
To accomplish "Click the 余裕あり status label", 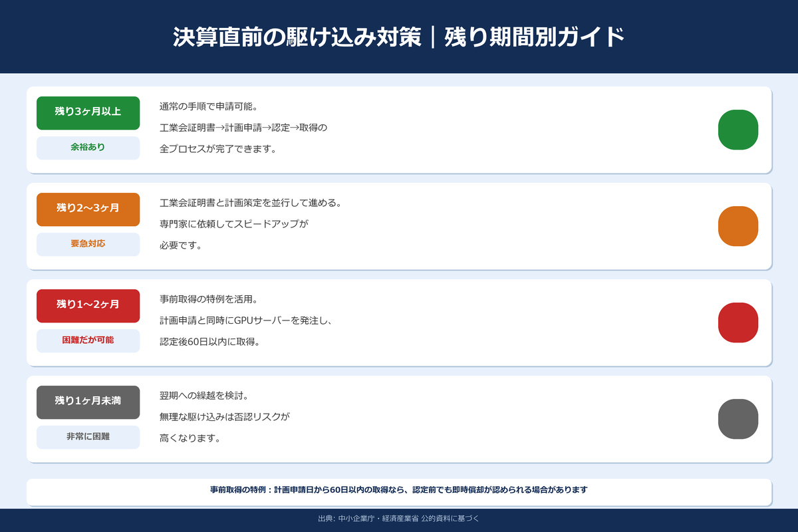I will coord(88,148).
